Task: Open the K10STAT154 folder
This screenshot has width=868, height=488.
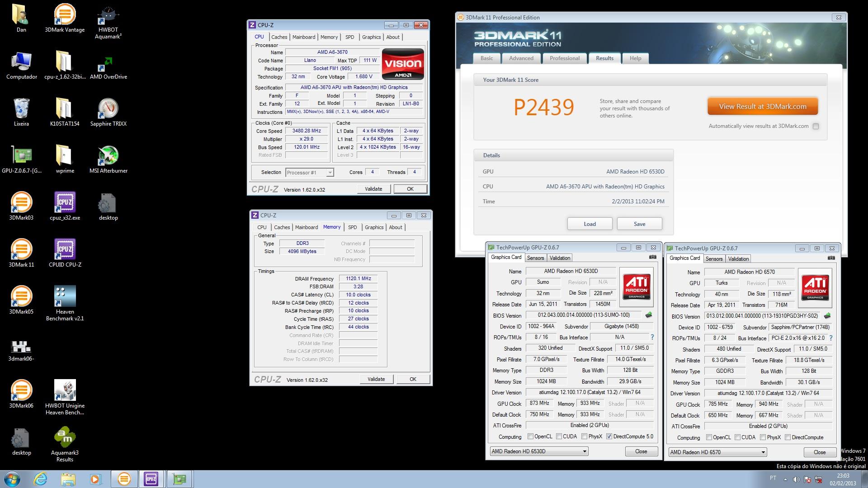Action: pos(65,112)
